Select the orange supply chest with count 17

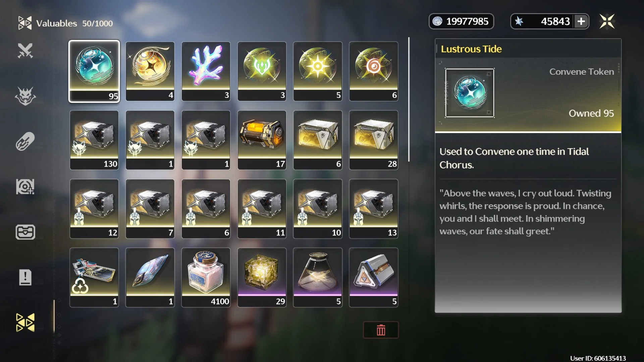click(x=262, y=140)
